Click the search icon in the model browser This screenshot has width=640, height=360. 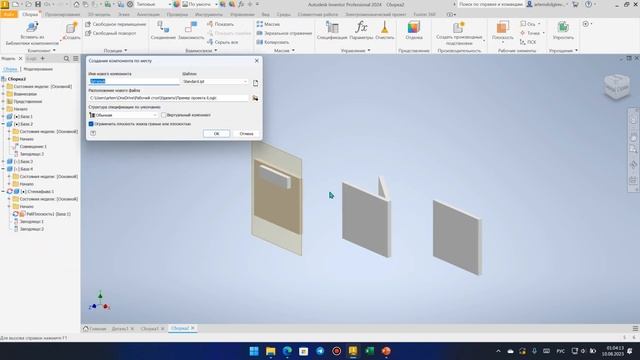pyautogui.click(x=67, y=59)
